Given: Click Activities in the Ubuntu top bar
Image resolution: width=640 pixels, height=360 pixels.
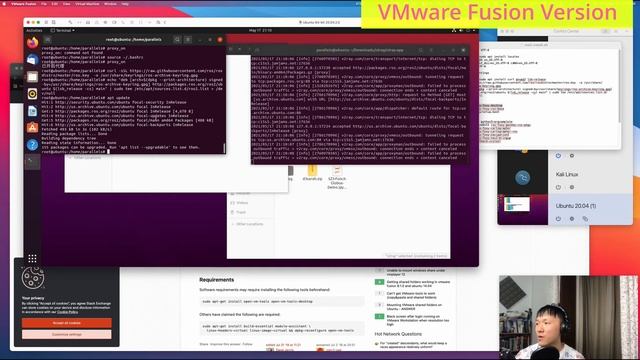Looking at the screenshot, I should coord(34,30).
